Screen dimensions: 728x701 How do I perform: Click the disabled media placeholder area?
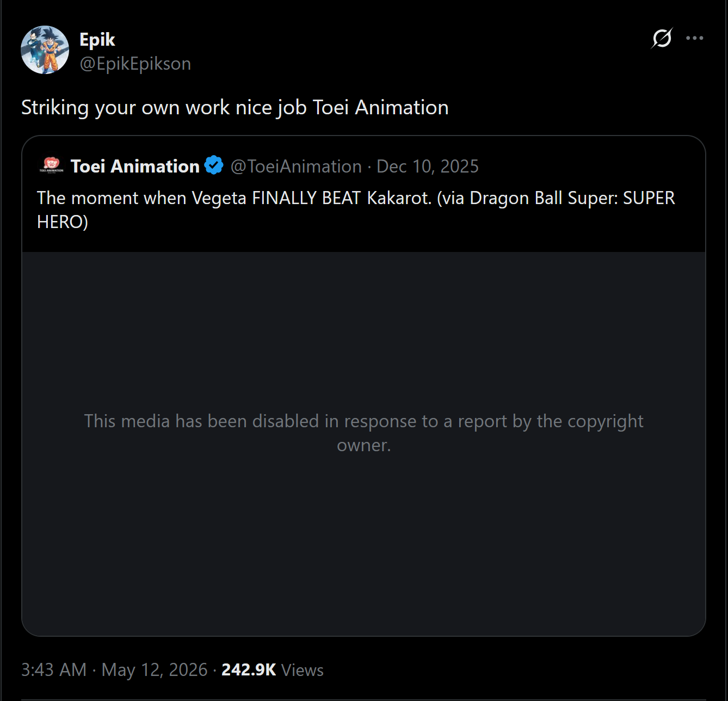363,444
